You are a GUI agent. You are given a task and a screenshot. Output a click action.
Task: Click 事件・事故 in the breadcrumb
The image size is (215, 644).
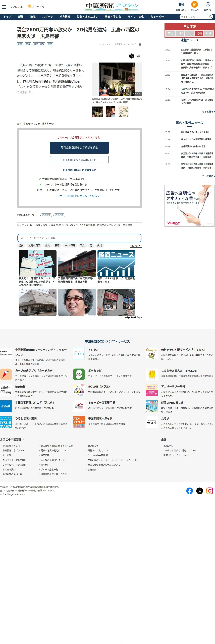[41, 225]
